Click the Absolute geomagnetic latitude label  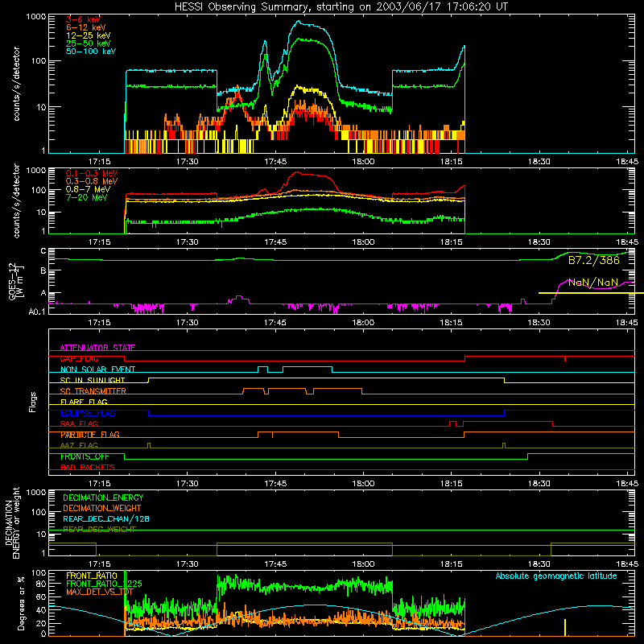[556, 576]
